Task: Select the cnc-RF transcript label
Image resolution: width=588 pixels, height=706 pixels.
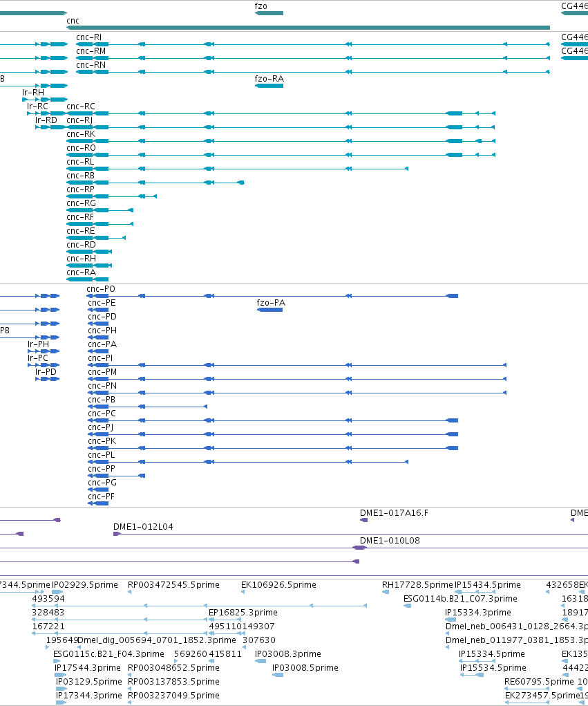Action: point(81,217)
